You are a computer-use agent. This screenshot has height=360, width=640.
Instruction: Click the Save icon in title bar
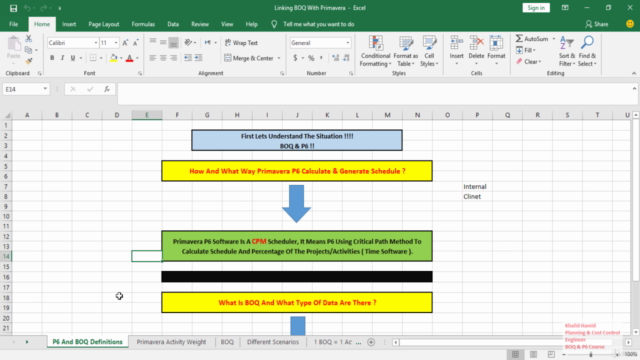tap(13, 8)
